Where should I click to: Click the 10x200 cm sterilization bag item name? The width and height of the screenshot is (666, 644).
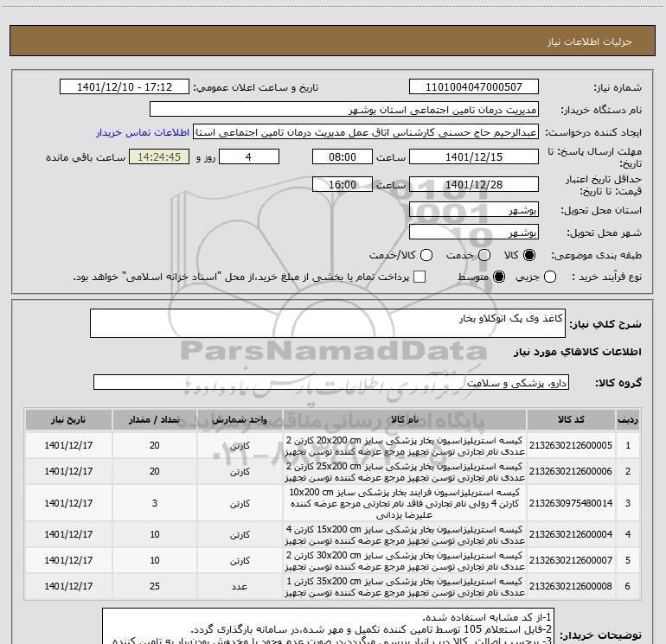[405, 503]
